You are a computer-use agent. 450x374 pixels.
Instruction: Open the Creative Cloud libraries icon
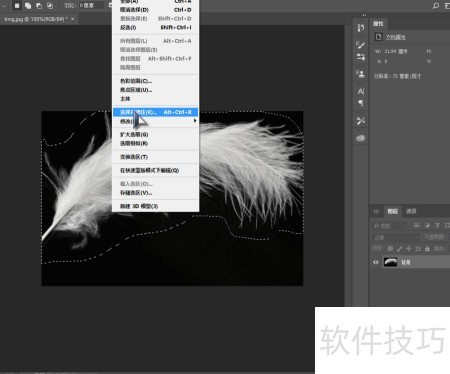pyautogui.click(x=361, y=138)
